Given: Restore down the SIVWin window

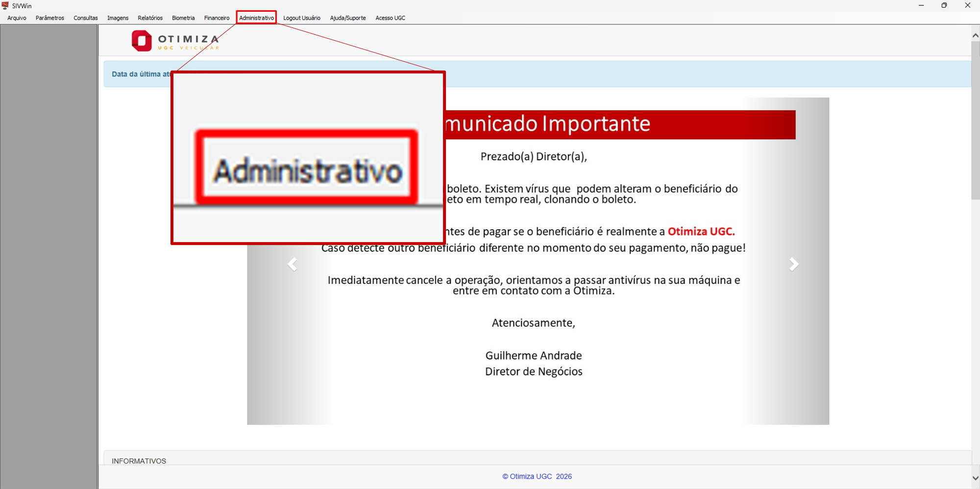Looking at the screenshot, I should click(944, 5).
